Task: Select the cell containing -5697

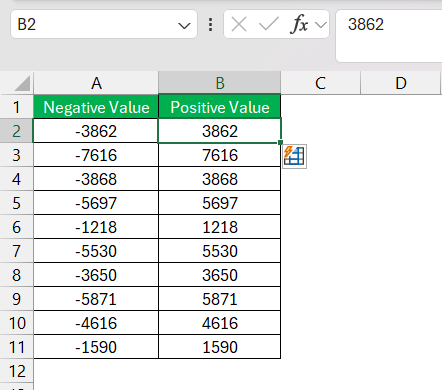Action: [96, 203]
